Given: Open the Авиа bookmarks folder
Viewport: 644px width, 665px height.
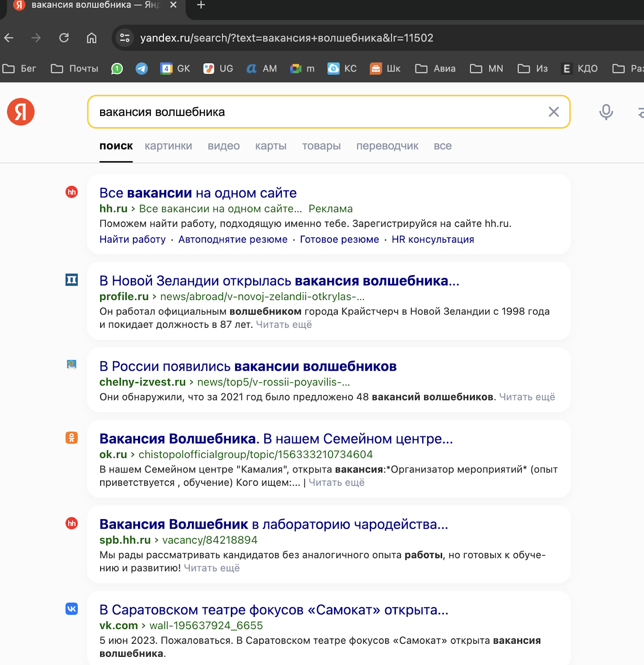Looking at the screenshot, I should click(435, 69).
